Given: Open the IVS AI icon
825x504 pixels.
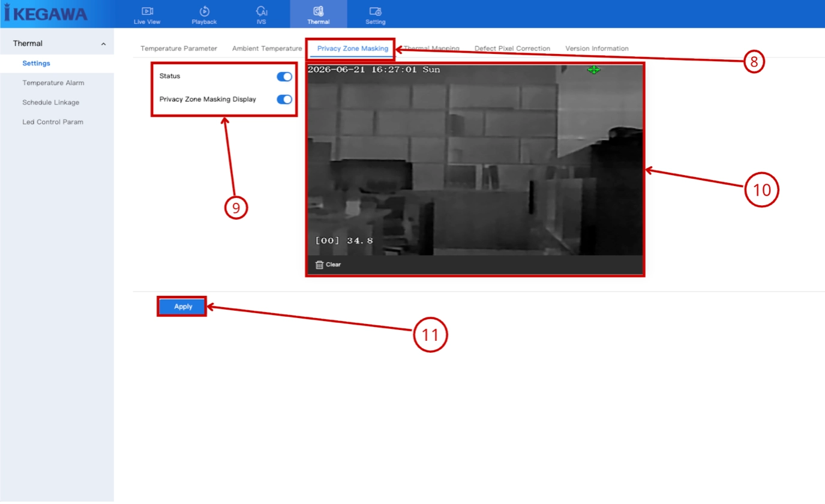Looking at the screenshot, I should point(261,11).
